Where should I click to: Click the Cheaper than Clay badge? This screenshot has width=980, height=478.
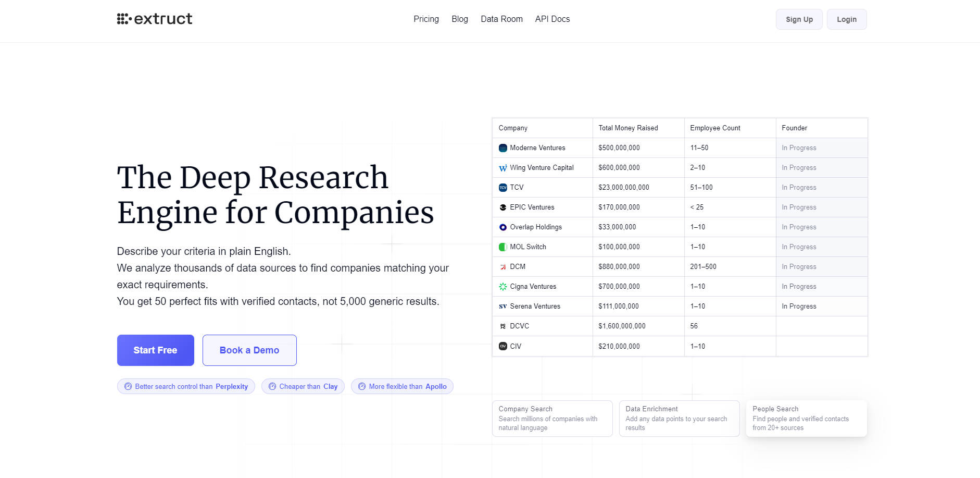click(x=303, y=386)
